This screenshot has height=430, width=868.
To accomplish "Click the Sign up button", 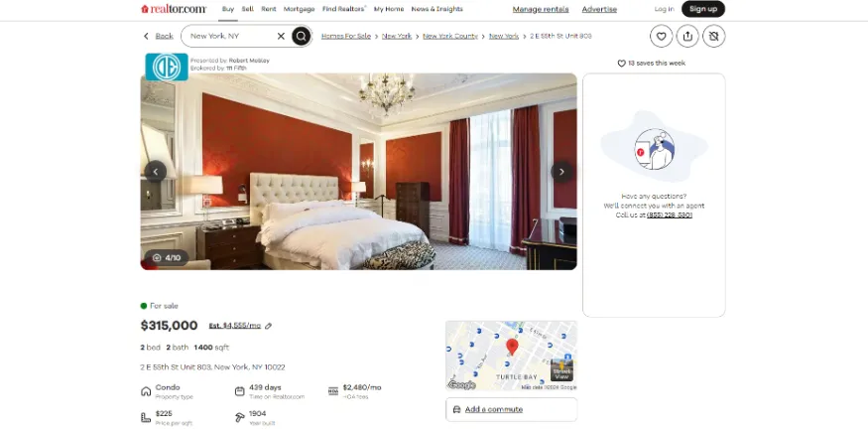I will pyautogui.click(x=703, y=9).
